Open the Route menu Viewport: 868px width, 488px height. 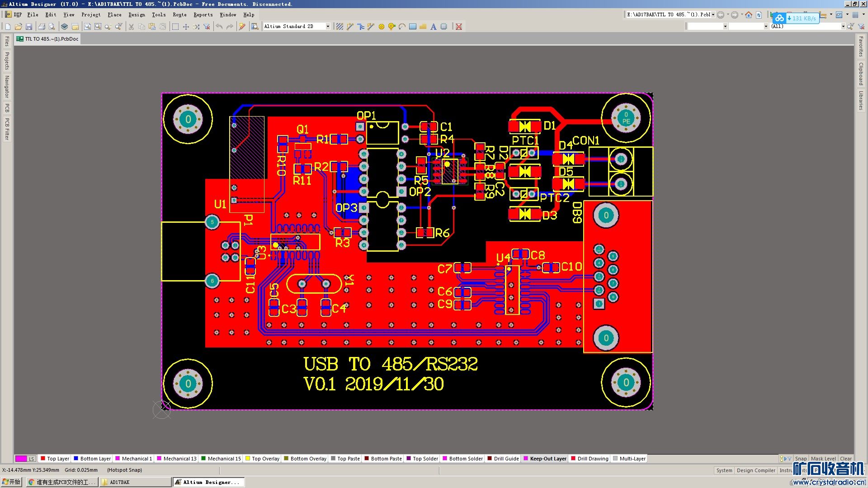click(x=179, y=15)
